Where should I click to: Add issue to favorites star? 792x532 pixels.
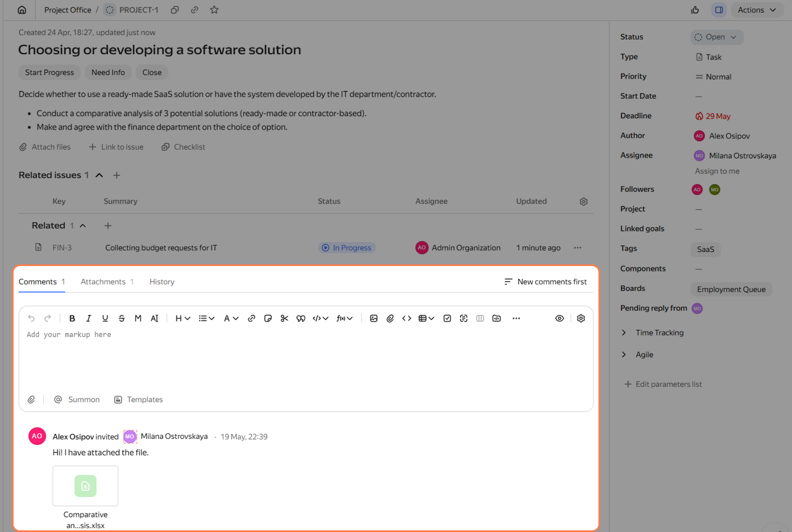214,10
